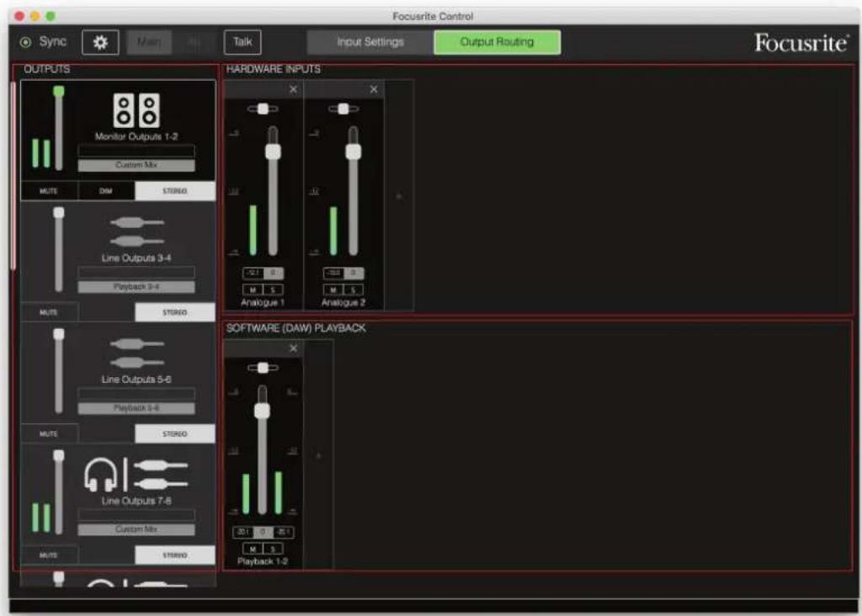Click the HARDWARE INPUTS heading
The image size is (862, 616).
click(x=274, y=69)
